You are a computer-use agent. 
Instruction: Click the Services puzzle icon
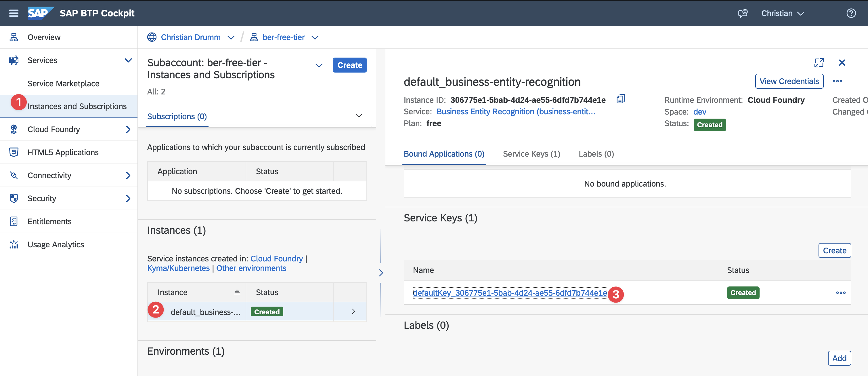(14, 60)
